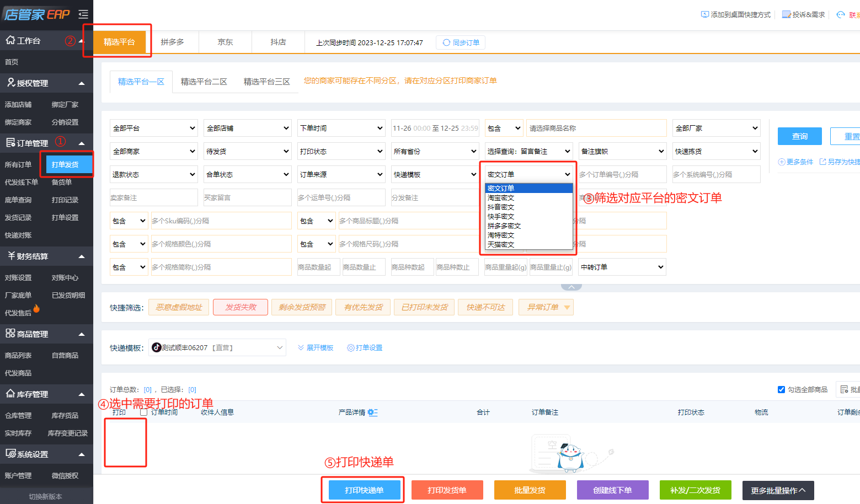The width and height of the screenshot is (860, 504).
Task: Open the 快递拣货 dropdown
Action: click(x=717, y=151)
